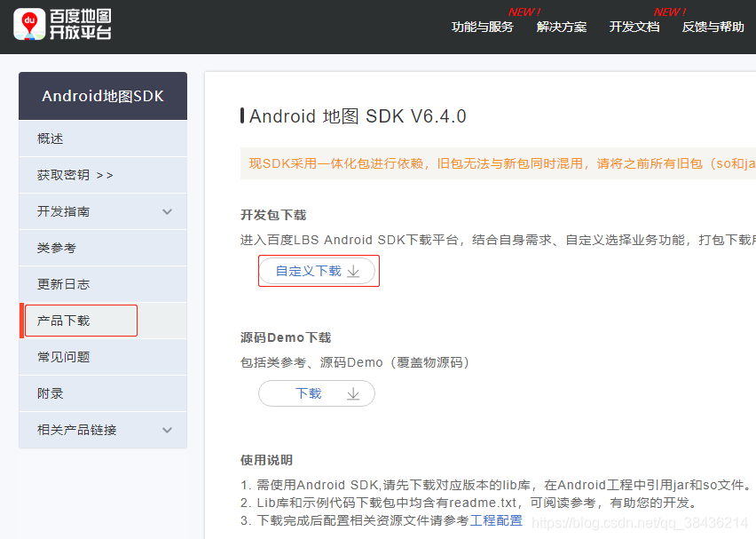Click download arrow icon in 自定义下载 button
756x539 pixels.
coord(353,272)
